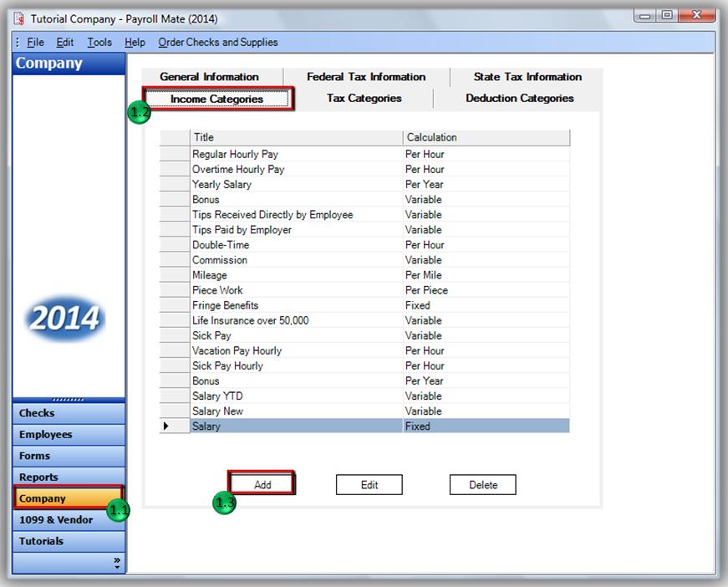Open the Reports section in sidebar

coord(69,477)
